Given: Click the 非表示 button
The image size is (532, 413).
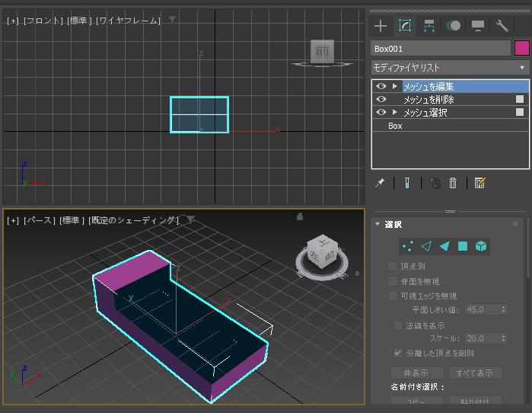Looking at the screenshot, I should pyautogui.click(x=416, y=373).
